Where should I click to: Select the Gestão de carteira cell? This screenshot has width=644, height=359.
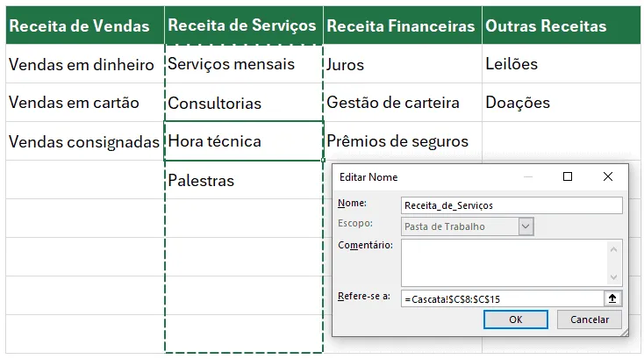pyautogui.click(x=403, y=103)
